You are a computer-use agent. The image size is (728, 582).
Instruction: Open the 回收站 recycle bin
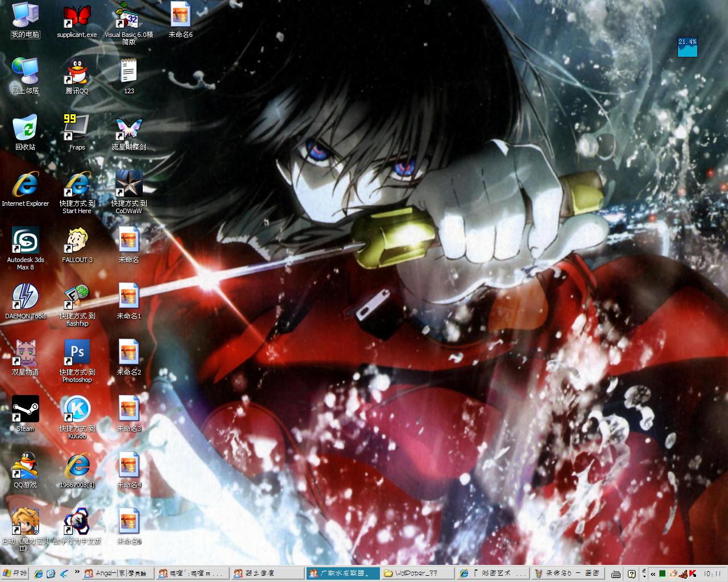[25, 132]
